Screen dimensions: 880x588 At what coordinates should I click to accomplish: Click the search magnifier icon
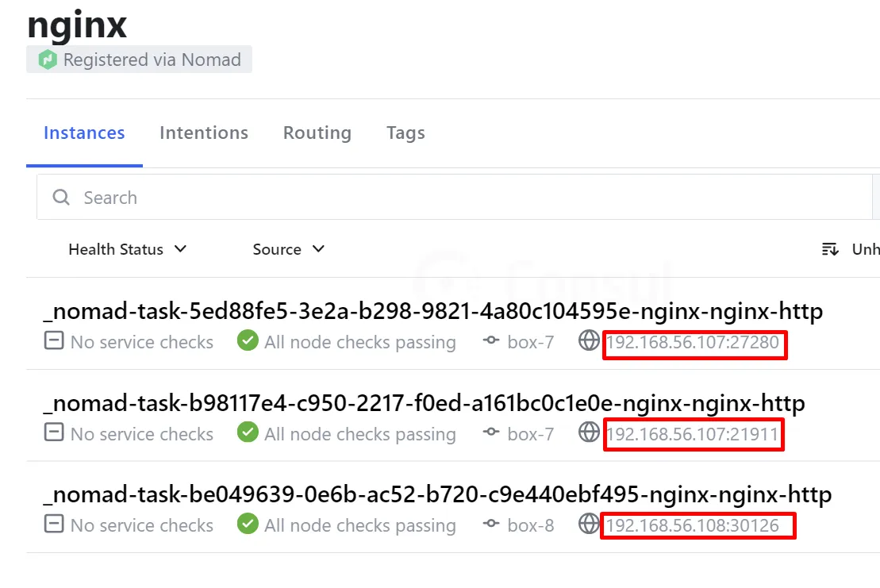[61, 198]
